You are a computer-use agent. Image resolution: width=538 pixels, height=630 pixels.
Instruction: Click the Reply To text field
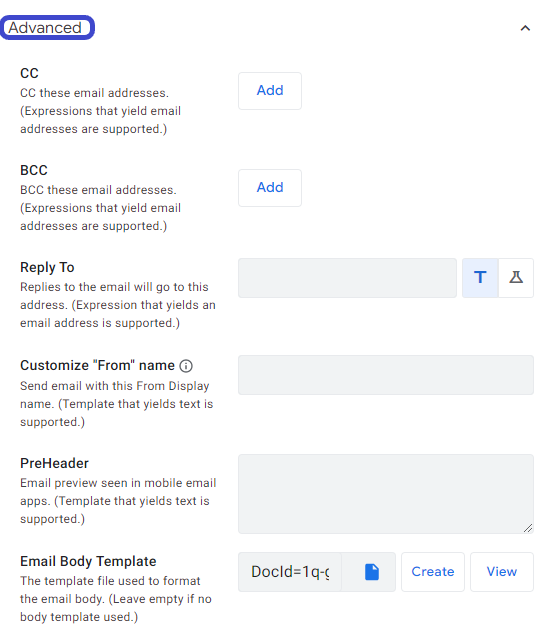tap(347, 278)
